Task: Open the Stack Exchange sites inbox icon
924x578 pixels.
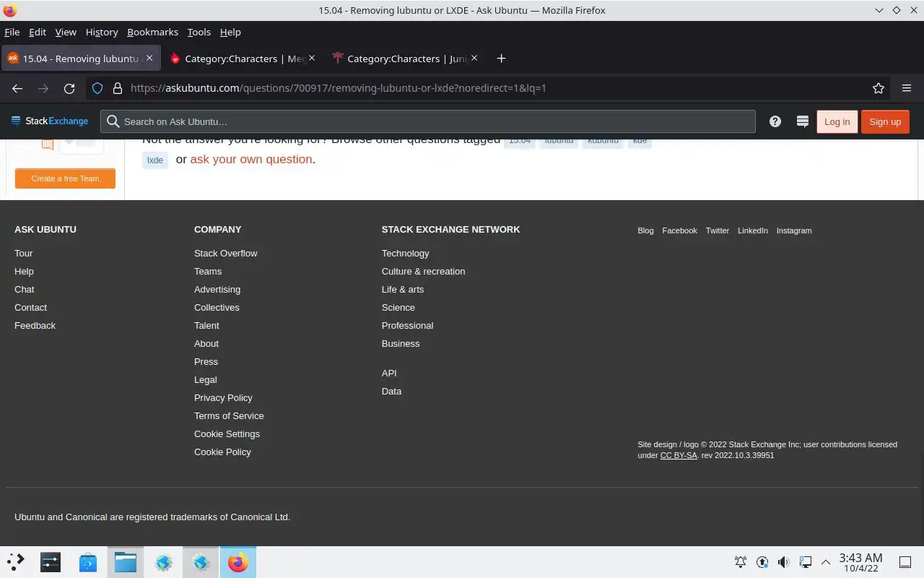Action: (802, 121)
